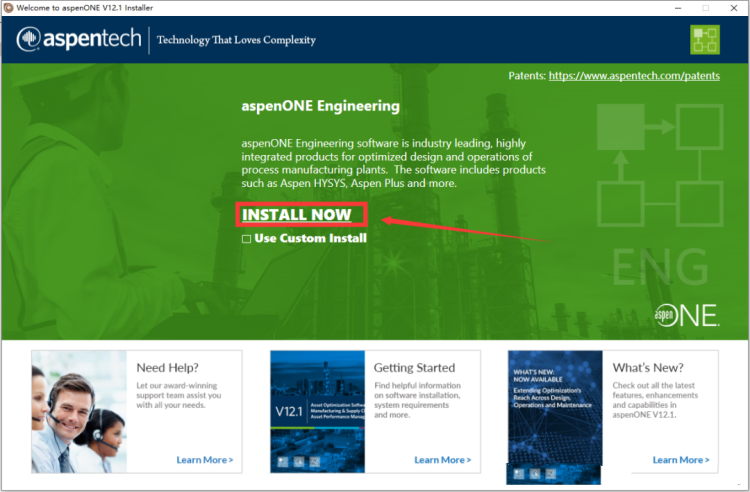
Task: Click the aspentech logo in header
Action: [79, 39]
